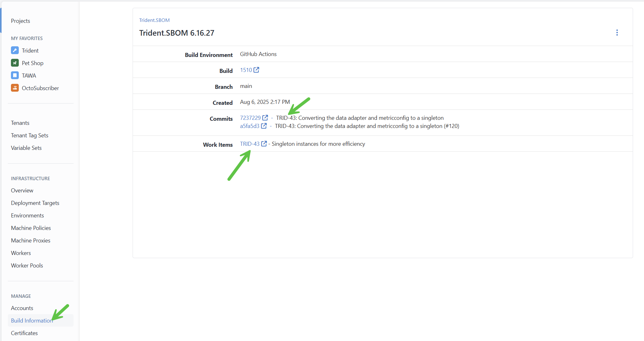Select the OctoSubscriber project icon
Screen dimensions: 644x341
(15, 88)
